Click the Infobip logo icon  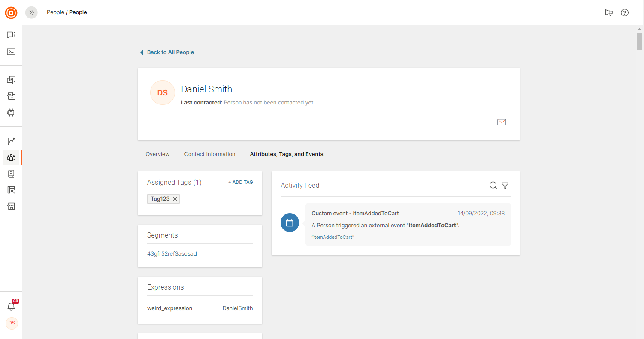[x=11, y=13]
